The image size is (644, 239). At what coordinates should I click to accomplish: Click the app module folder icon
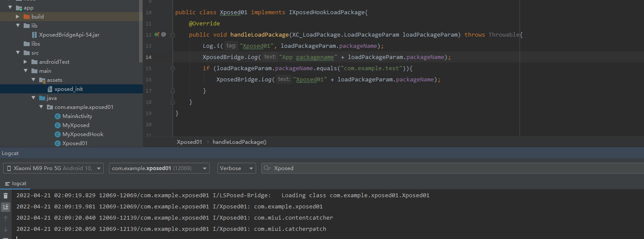(x=19, y=8)
